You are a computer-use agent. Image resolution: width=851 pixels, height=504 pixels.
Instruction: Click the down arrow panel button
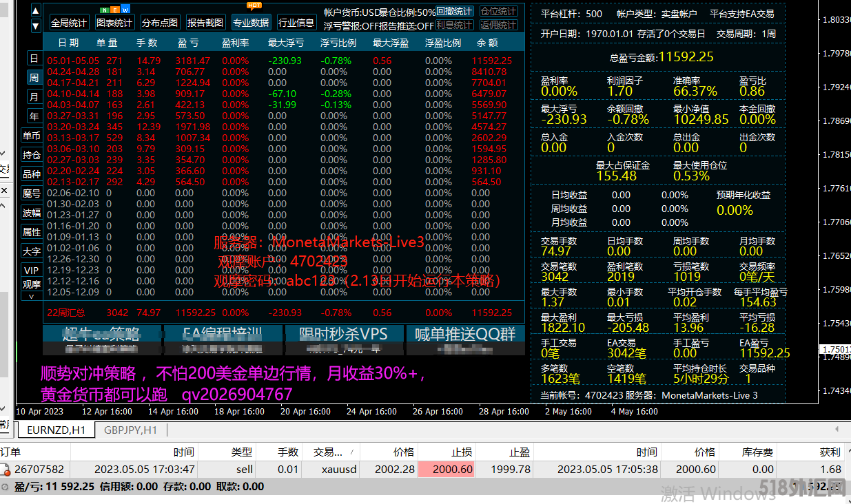click(36, 26)
